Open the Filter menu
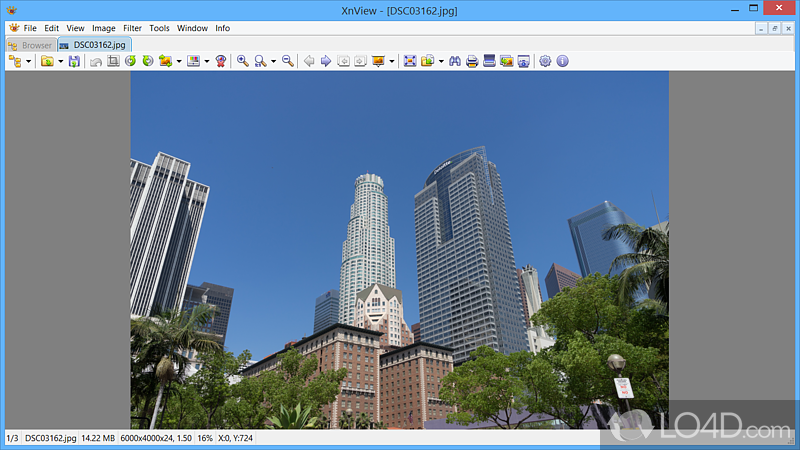Screen dimensions: 800x450 tap(132, 28)
